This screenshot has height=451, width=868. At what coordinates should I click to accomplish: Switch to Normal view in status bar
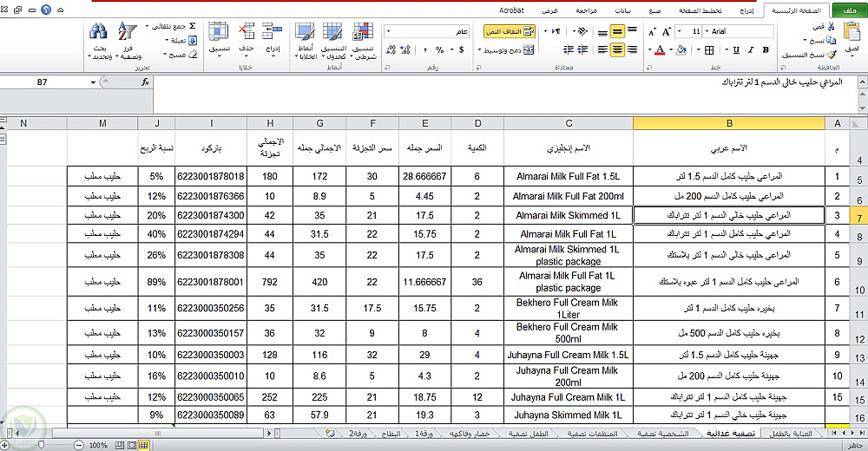pos(143,445)
